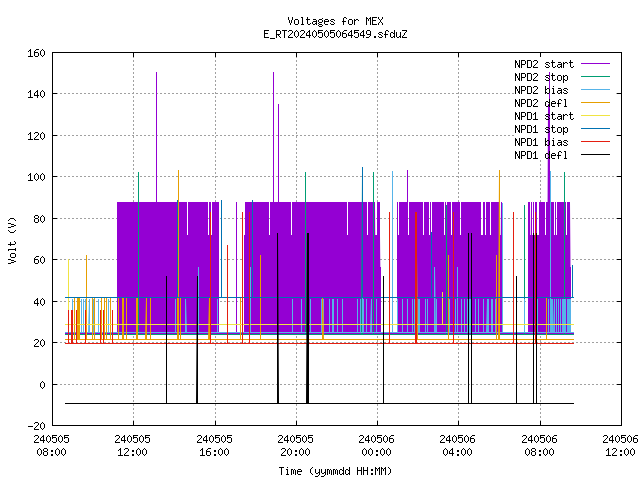Screen dimensions: 640x480
Task: Click the x-axis tick 240505 08:00
Action: coord(51,446)
